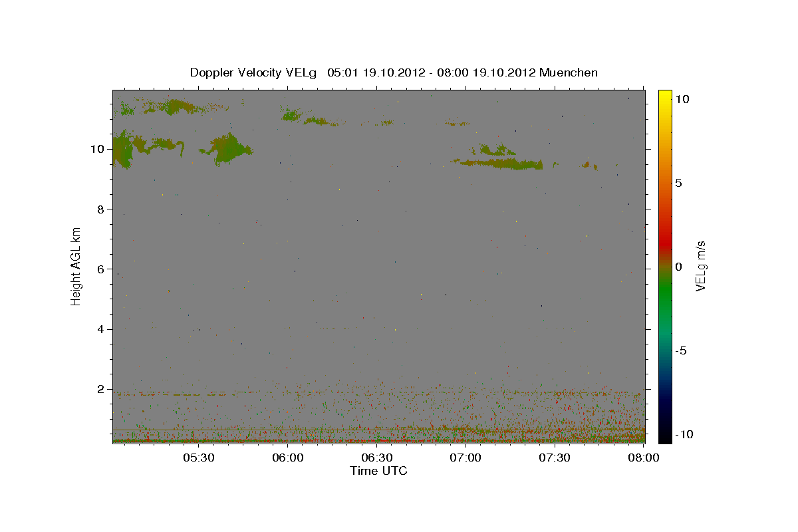This screenshot has height=532, width=798.
Task: Click the colorbar value -10 label
Action: tap(684, 435)
